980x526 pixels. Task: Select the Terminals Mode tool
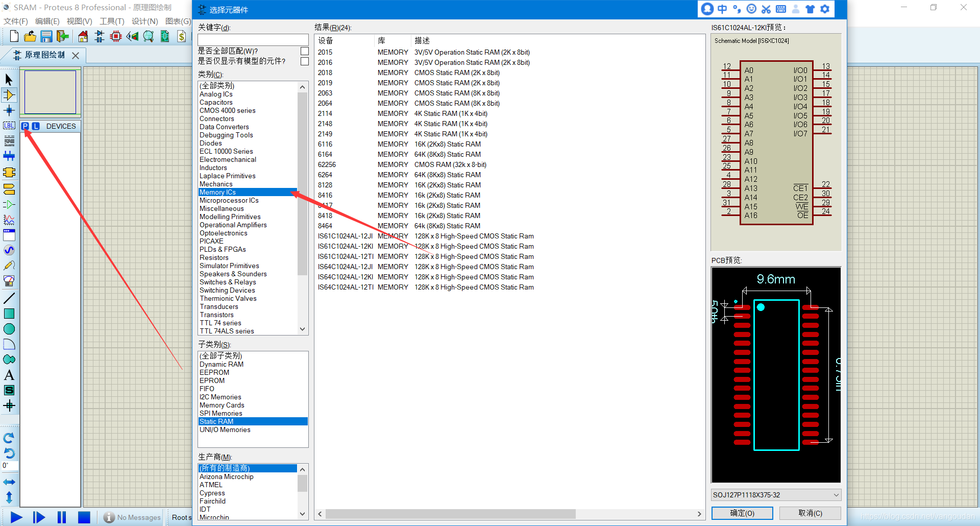(9, 189)
